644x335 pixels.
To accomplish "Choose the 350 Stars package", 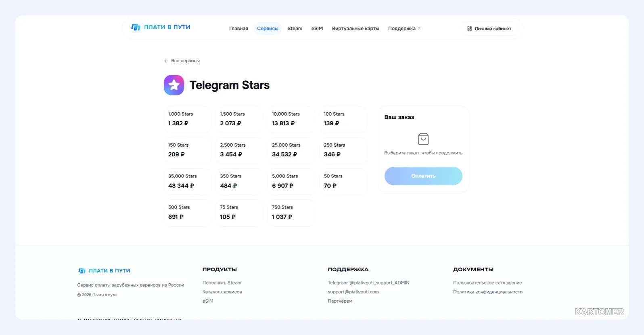I will pos(239,181).
